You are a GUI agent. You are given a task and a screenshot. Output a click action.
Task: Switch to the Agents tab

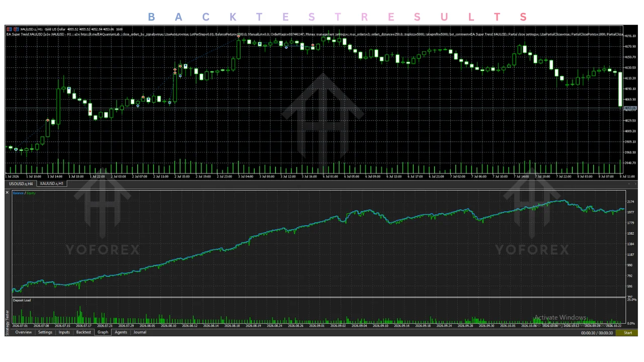click(x=121, y=332)
